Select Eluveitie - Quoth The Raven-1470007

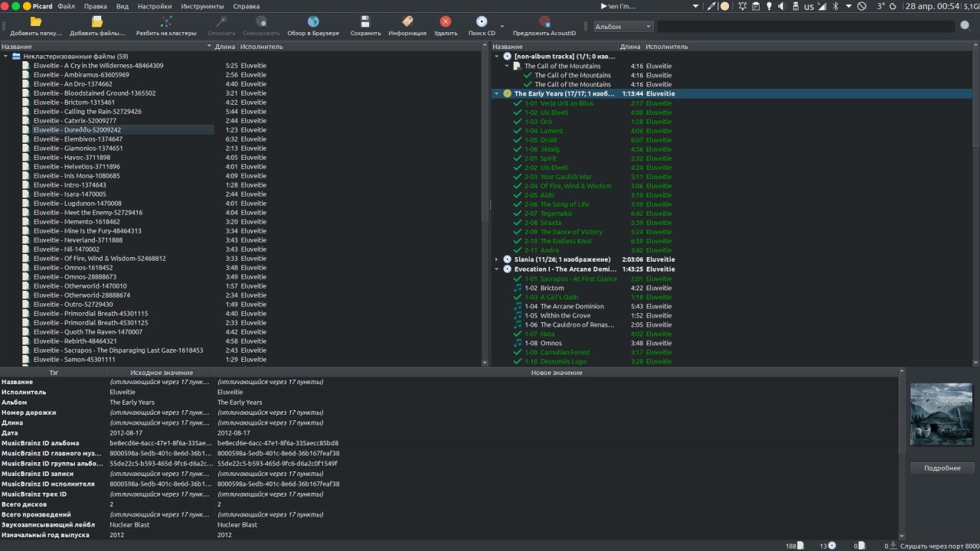coord(88,332)
